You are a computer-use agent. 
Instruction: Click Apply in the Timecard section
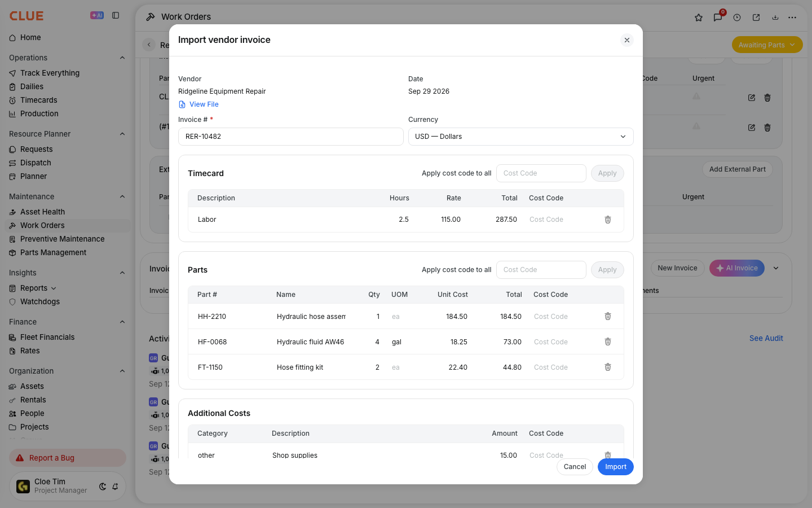[x=607, y=173]
